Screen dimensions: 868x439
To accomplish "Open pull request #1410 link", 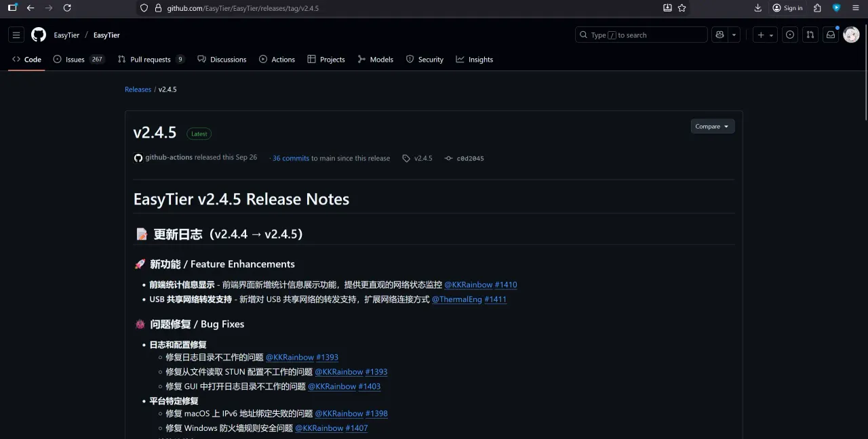I will click(506, 285).
